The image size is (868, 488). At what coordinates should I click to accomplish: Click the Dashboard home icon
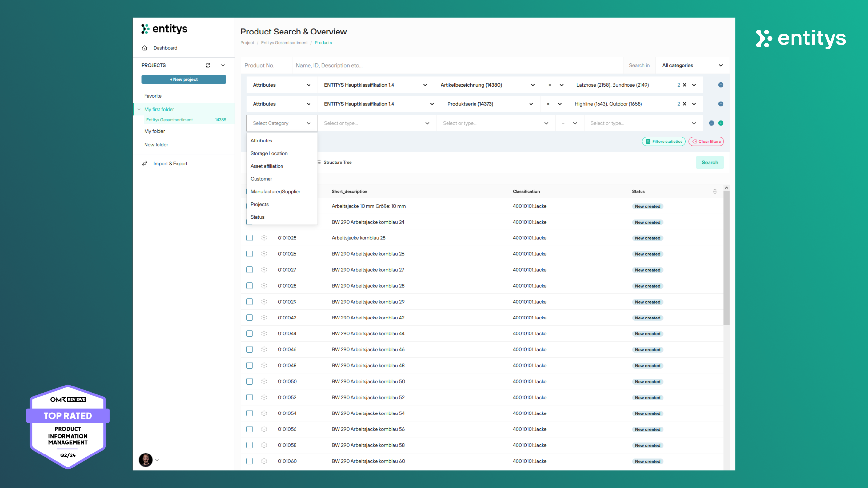[145, 48]
